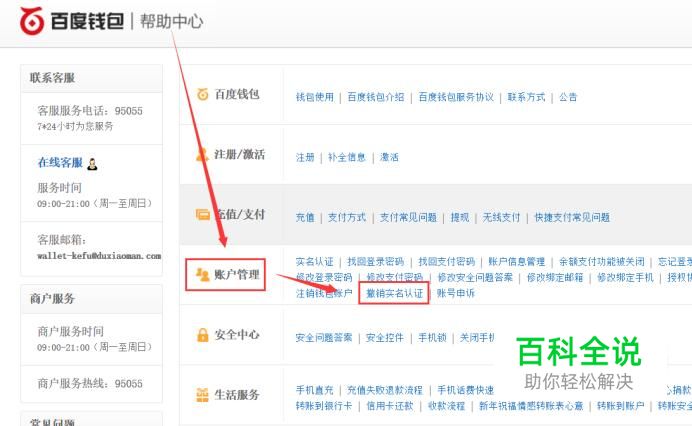Select the 生活服务 category heading
Image resolution: width=692 pixels, height=426 pixels.
237,395
